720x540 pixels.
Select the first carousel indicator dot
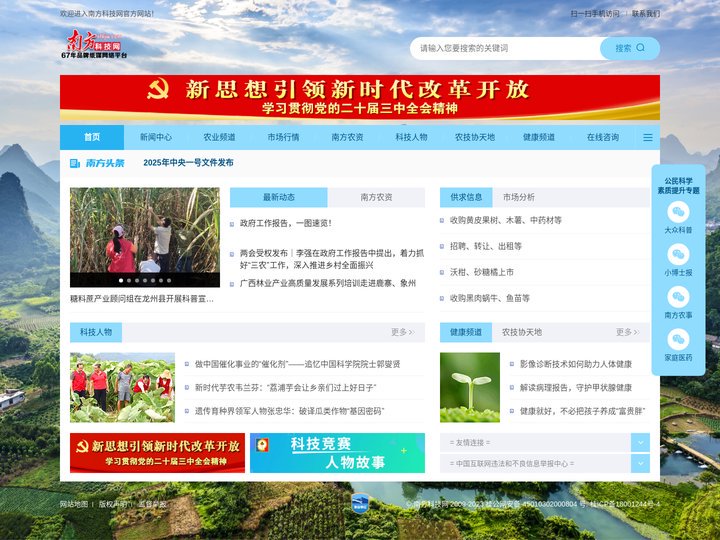point(121,280)
